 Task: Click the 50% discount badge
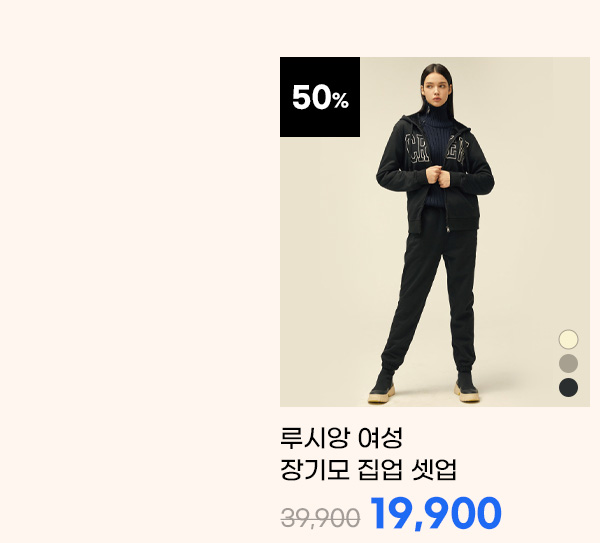(320, 97)
